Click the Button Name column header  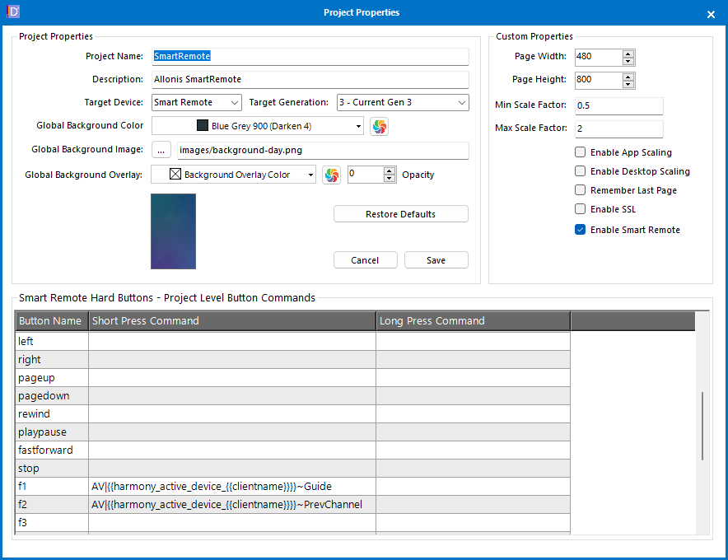point(52,321)
